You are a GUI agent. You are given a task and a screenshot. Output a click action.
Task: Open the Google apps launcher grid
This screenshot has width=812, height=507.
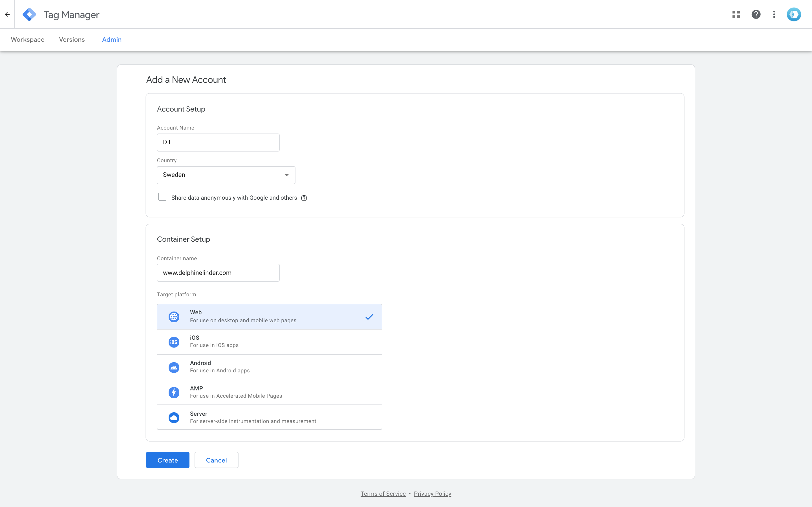click(x=736, y=14)
